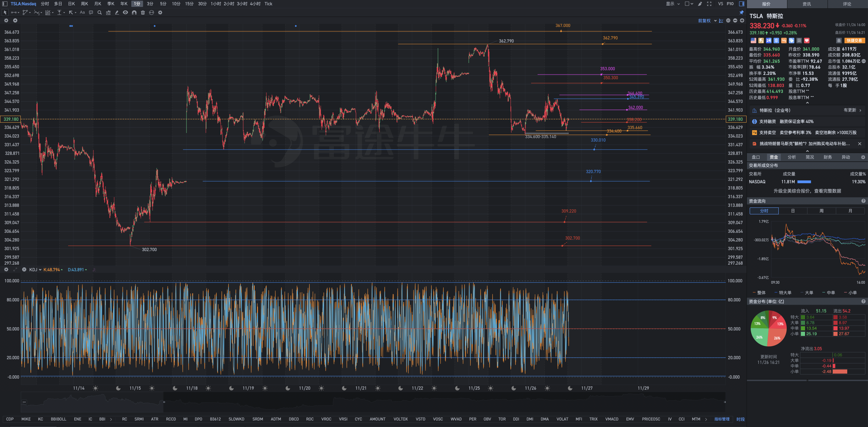Select the arrow cursor drawing tool
This screenshot has width=868, height=427.
click(5, 12)
